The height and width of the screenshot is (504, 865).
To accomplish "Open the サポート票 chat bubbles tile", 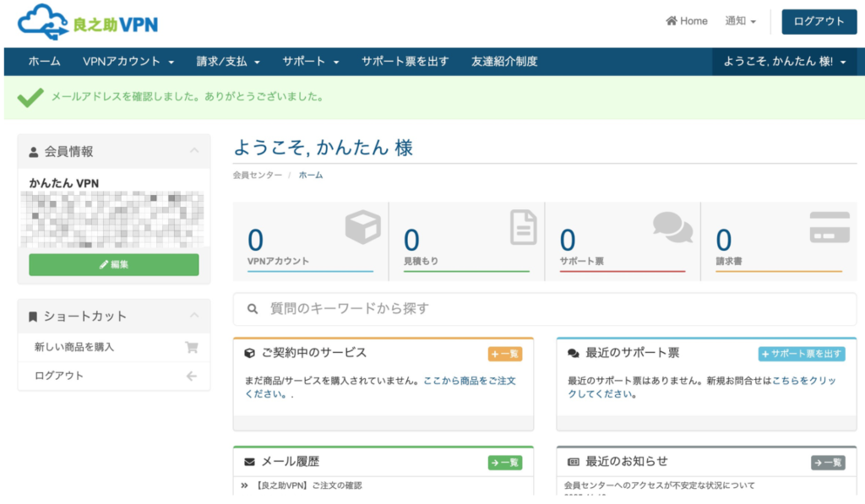I will pos(623,241).
